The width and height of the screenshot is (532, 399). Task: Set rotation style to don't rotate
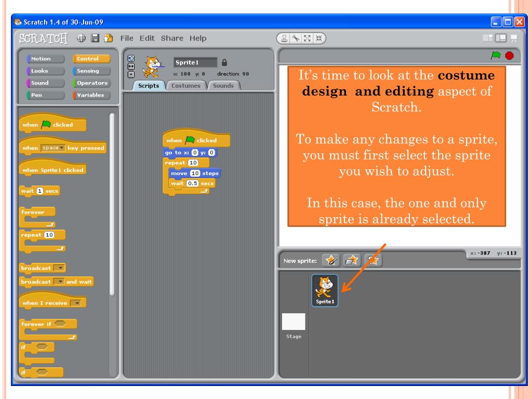point(131,75)
